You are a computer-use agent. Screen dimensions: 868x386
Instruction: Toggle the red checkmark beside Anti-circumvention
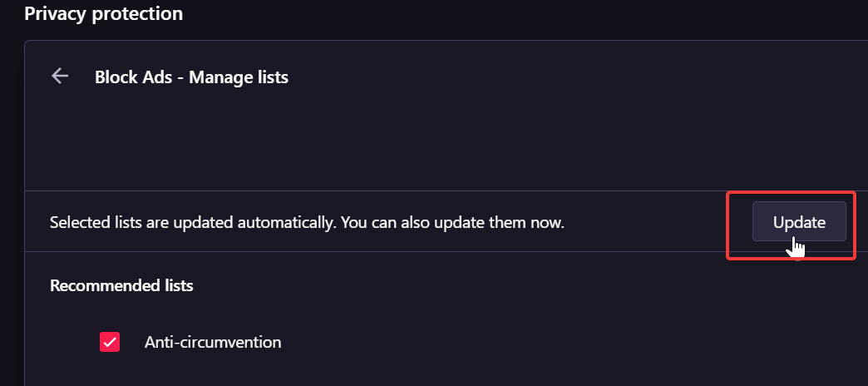click(x=110, y=342)
